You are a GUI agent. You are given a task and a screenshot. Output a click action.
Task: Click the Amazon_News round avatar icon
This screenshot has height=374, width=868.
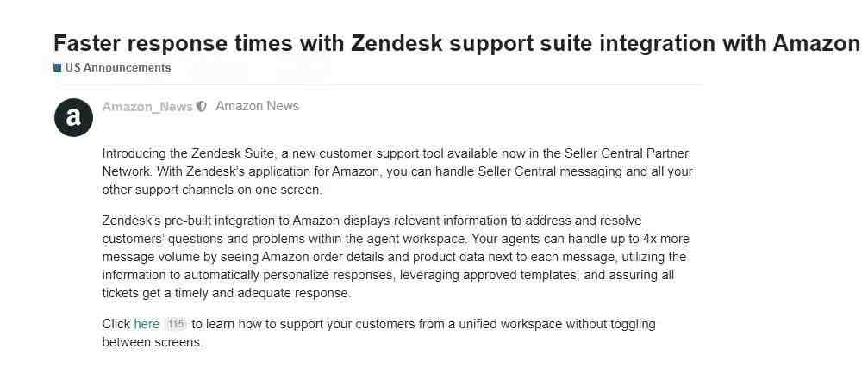[73, 117]
